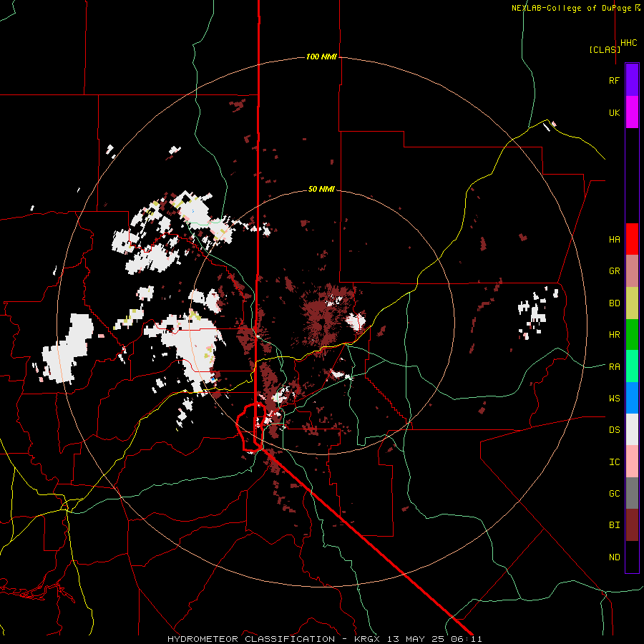Image resolution: width=644 pixels, height=644 pixels.
Task: Click the WS legend label
Action: click(614, 398)
